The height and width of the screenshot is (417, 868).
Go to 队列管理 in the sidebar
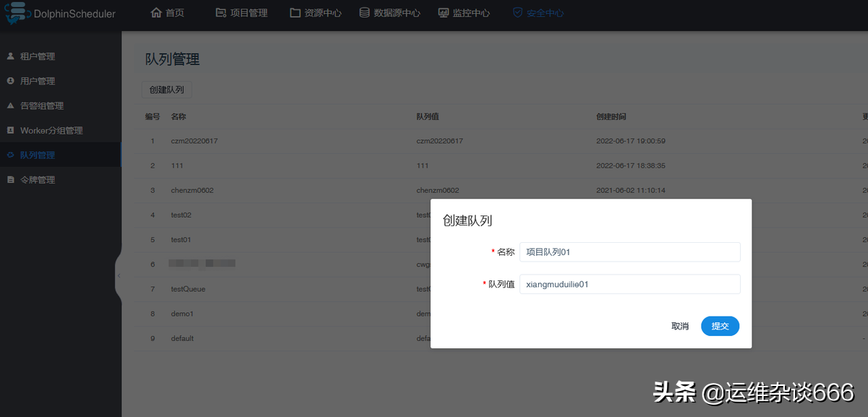(38, 155)
